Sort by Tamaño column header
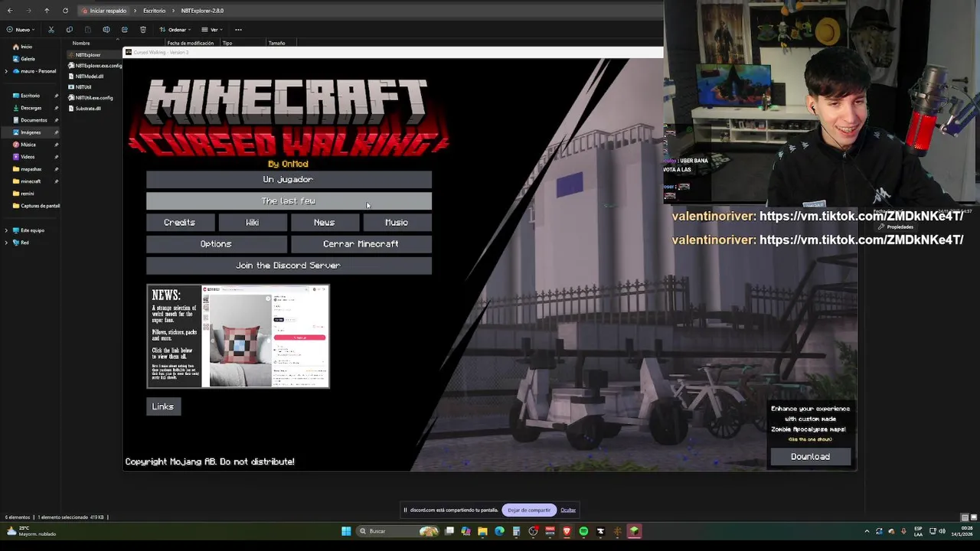This screenshot has width=980, height=551. pos(276,44)
